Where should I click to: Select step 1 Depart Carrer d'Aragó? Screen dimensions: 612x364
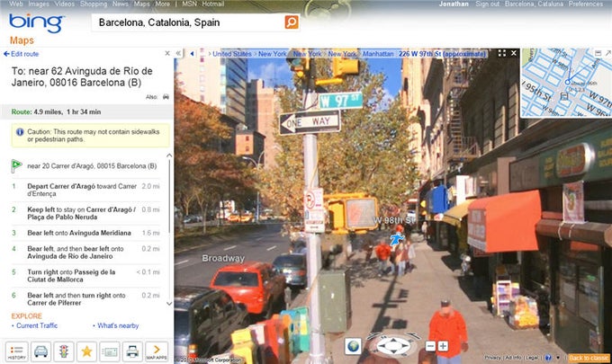pos(85,190)
